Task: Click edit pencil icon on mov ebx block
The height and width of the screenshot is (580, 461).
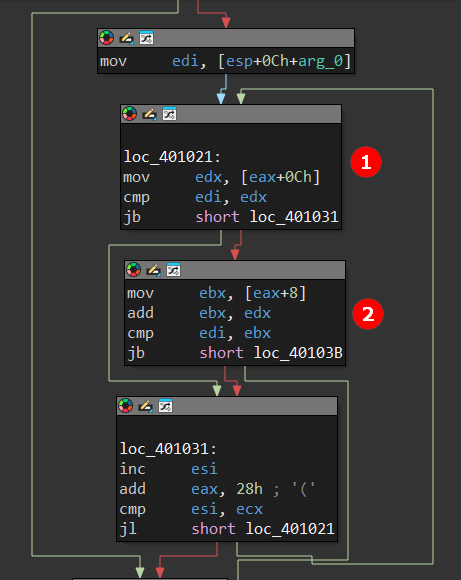Action: 154,270
